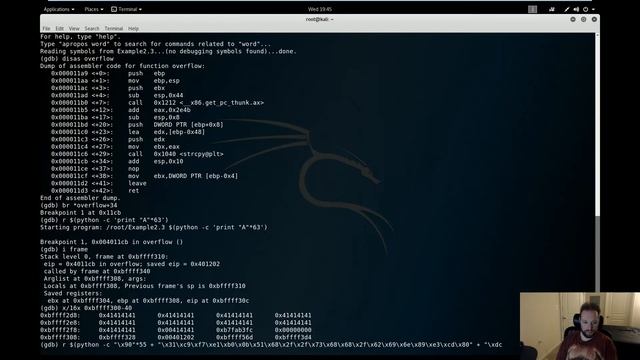Click the '(gdb) disas overflow' line
Image resolution: width=640 pixels, height=360 pixels.
click(77, 58)
